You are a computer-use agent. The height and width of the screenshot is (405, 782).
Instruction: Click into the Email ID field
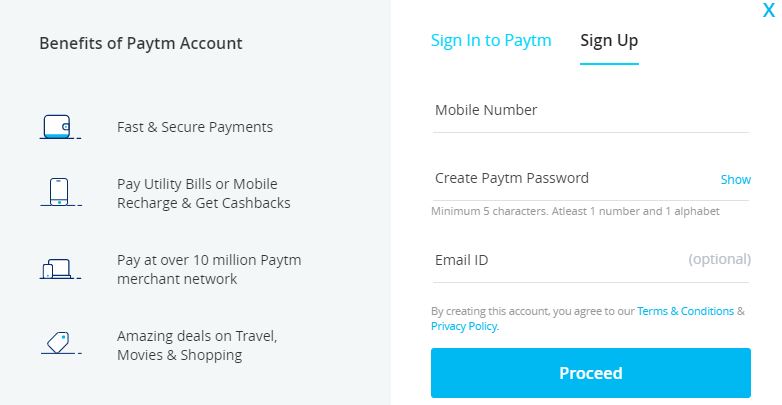pyautogui.click(x=555, y=260)
